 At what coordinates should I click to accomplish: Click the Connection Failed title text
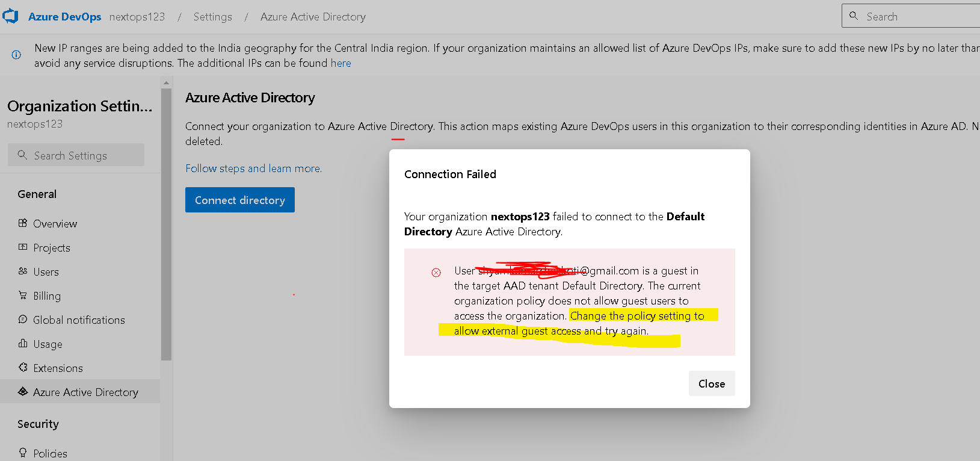450,175
